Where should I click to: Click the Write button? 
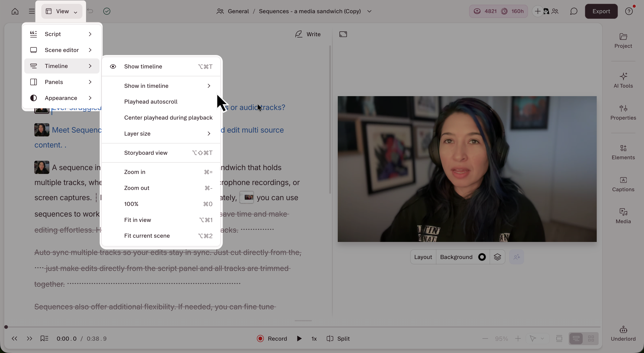[x=308, y=34]
